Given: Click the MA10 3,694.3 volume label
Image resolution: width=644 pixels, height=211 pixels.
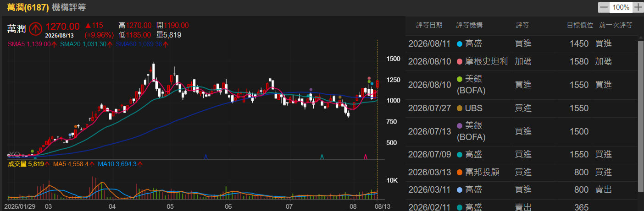Looking at the screenshot, I should [117, 164].
